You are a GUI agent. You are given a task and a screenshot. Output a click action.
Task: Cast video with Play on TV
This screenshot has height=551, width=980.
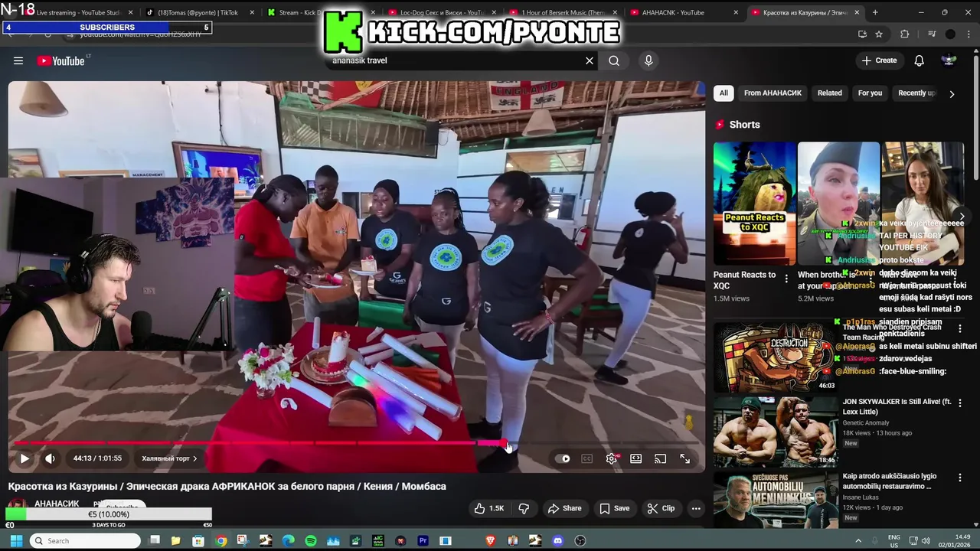(660, 458)
